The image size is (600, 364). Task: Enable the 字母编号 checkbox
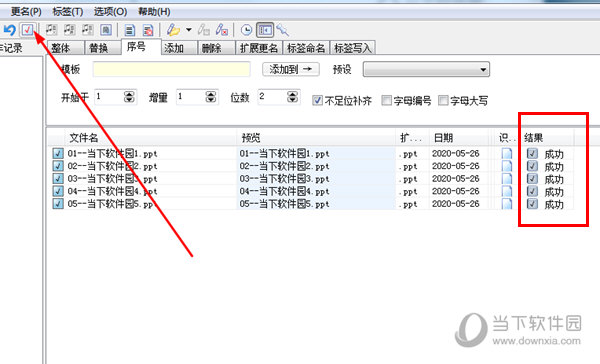(x=386, y=100)
